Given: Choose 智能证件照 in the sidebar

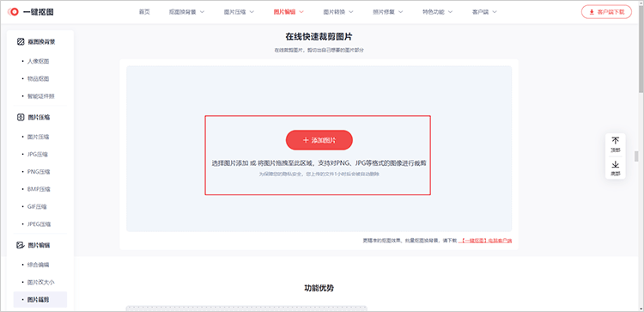Looking at the screenshot, I should point(40,96).
